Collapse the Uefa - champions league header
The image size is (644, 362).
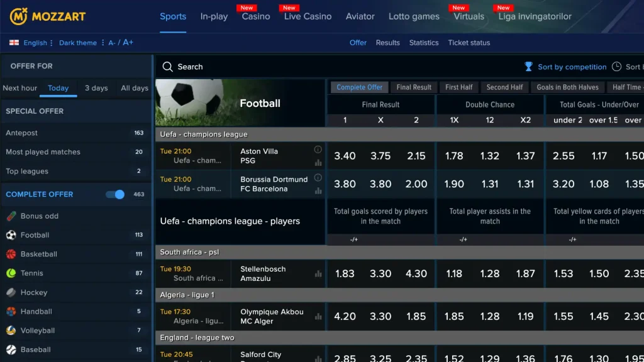click(x=399, y=134)
